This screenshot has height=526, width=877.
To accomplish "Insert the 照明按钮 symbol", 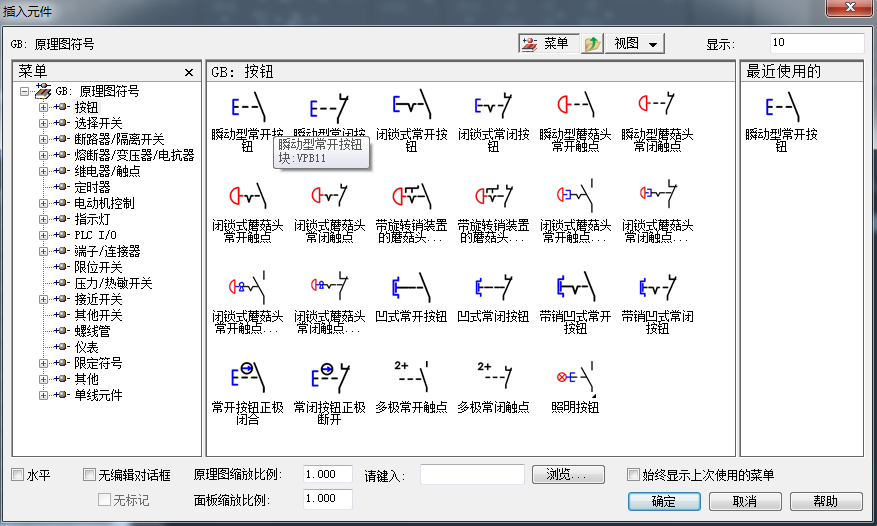I will [574, 378].
